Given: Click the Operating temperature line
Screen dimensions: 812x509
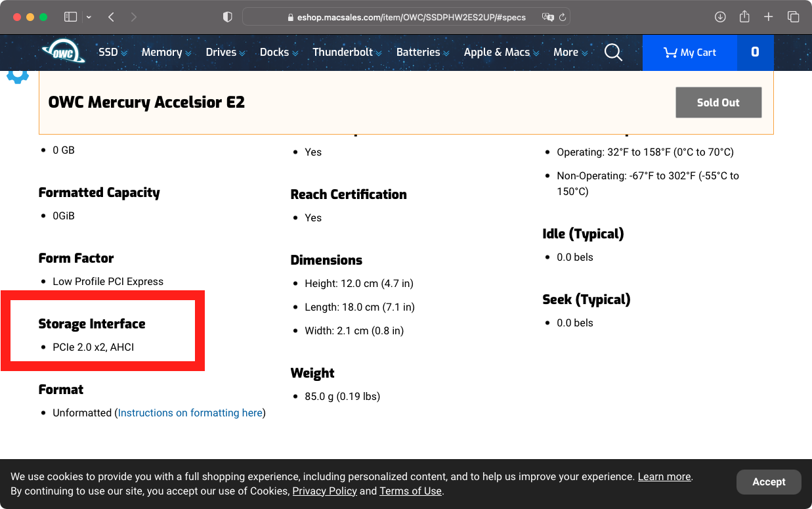Looking at the screenshot, I should point(645,152).
